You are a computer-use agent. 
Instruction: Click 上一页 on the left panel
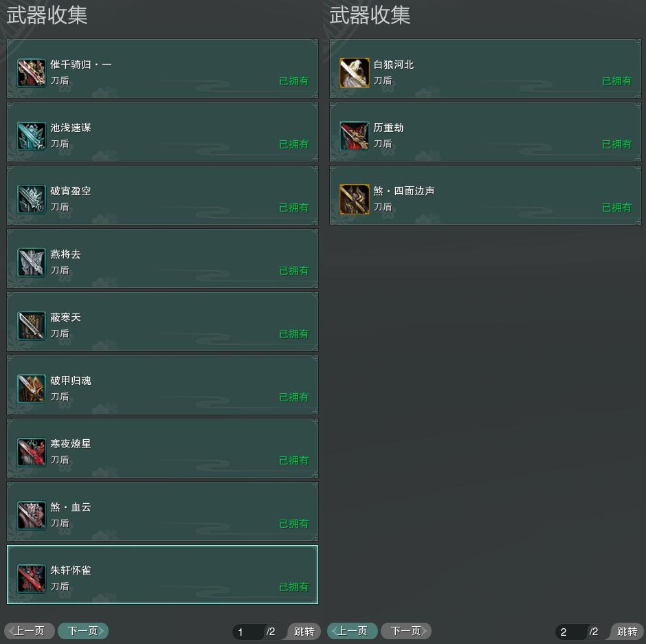30,631
